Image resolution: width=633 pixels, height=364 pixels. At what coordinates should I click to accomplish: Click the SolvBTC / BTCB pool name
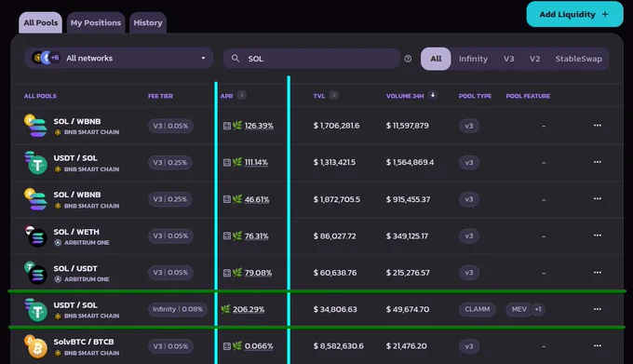[84, 342]
